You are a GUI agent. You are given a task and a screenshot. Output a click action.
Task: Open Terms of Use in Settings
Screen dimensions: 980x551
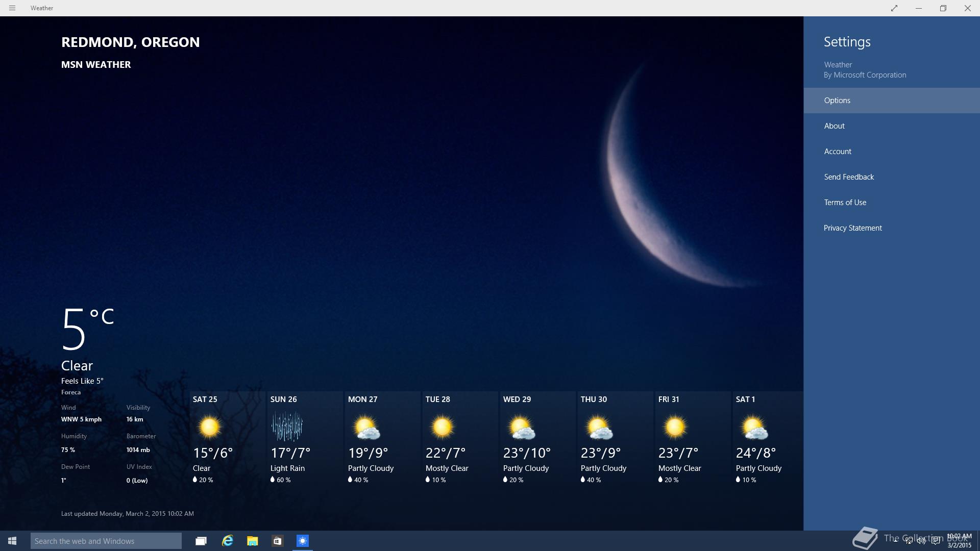coord(892,203)
